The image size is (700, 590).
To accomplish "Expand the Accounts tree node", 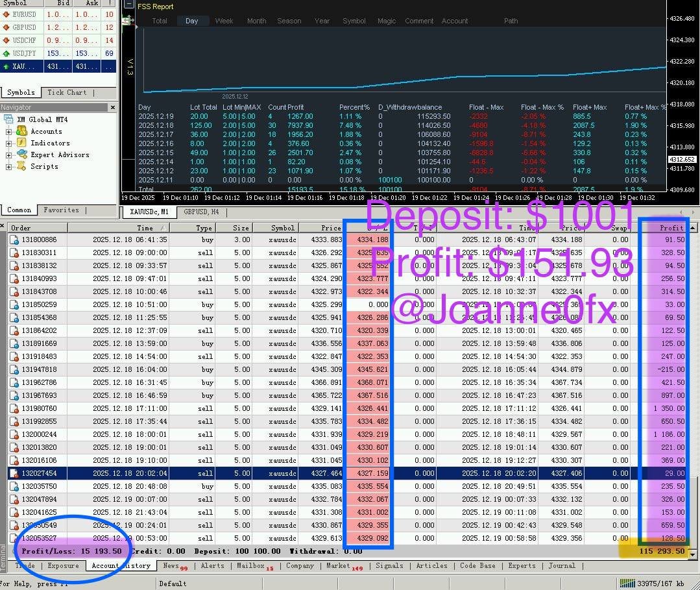I will click(x=8, y=132).
